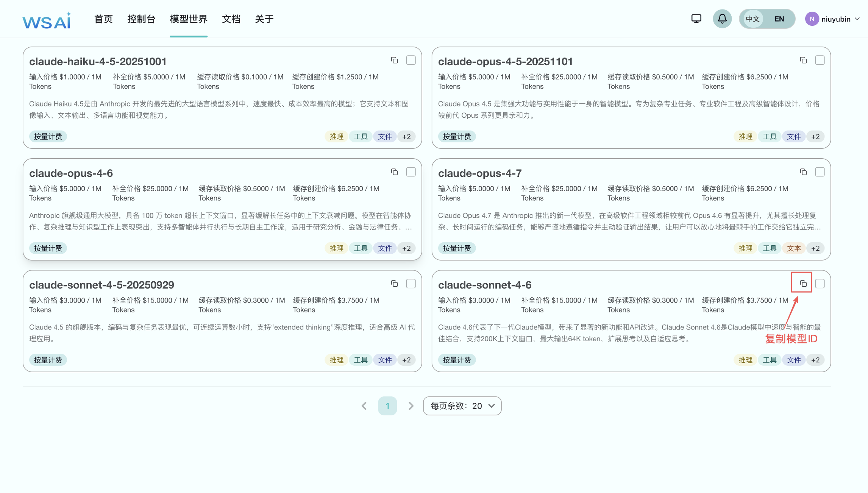Screen dimensions: 868x493
Task: Open the display theme monitor icon
Action: (696, 19)
